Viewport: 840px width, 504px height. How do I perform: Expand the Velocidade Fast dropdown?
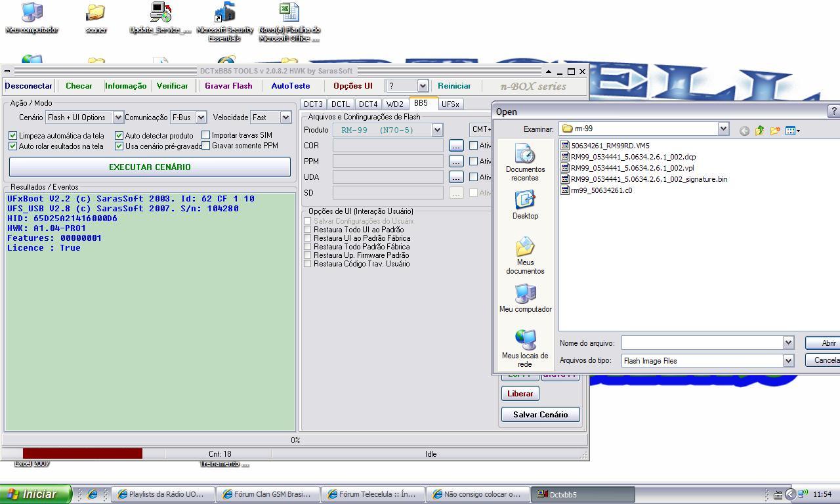tap(285, 117)
